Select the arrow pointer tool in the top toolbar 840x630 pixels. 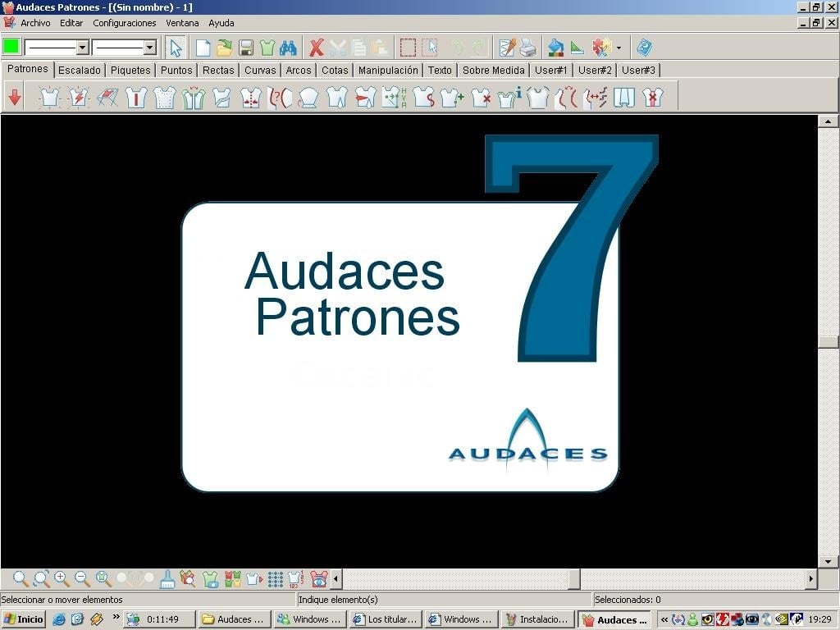176,47
